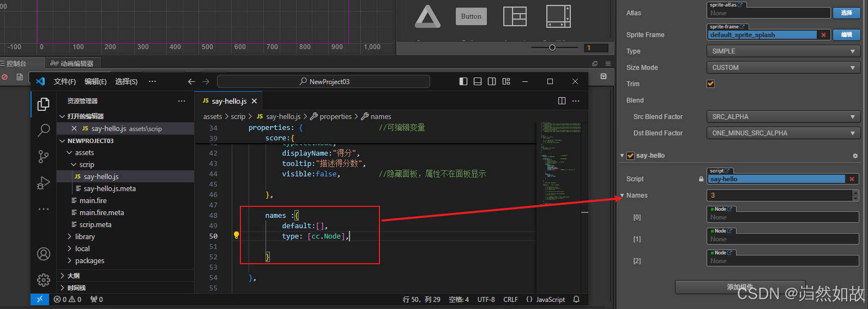Change the UTF-8 encoding in status bar
The height and width of the screenshot is (309, 868).
pos(486,299)
